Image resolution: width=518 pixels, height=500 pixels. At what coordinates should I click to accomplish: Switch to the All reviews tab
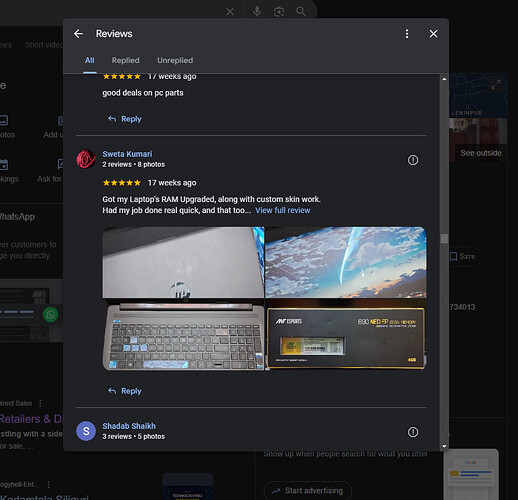pyautogui.click(x=89, y=60)
